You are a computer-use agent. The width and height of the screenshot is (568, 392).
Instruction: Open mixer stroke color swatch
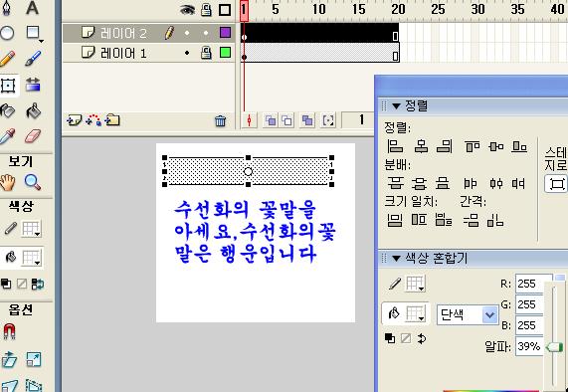(x=415, y=284)
